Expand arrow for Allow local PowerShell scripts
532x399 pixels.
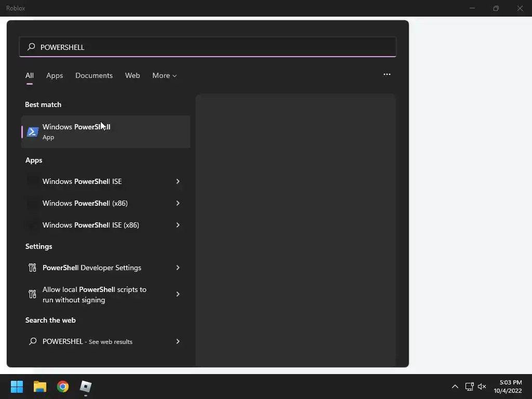click(x=178, y=294)
